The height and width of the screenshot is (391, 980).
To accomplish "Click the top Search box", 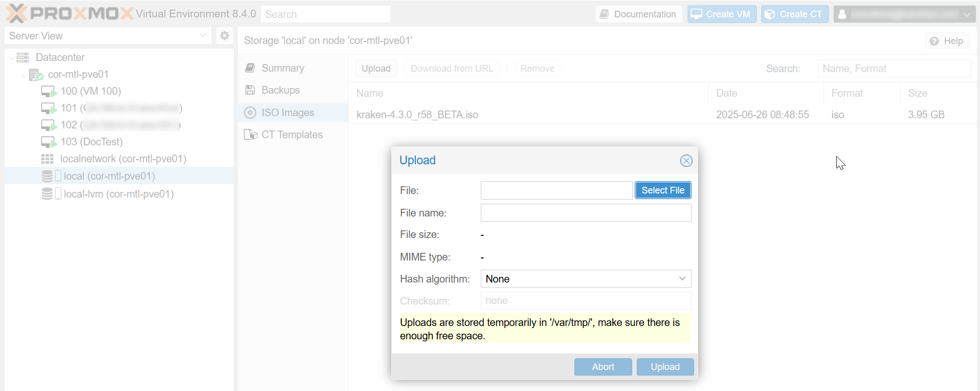I will coord(325,14).
